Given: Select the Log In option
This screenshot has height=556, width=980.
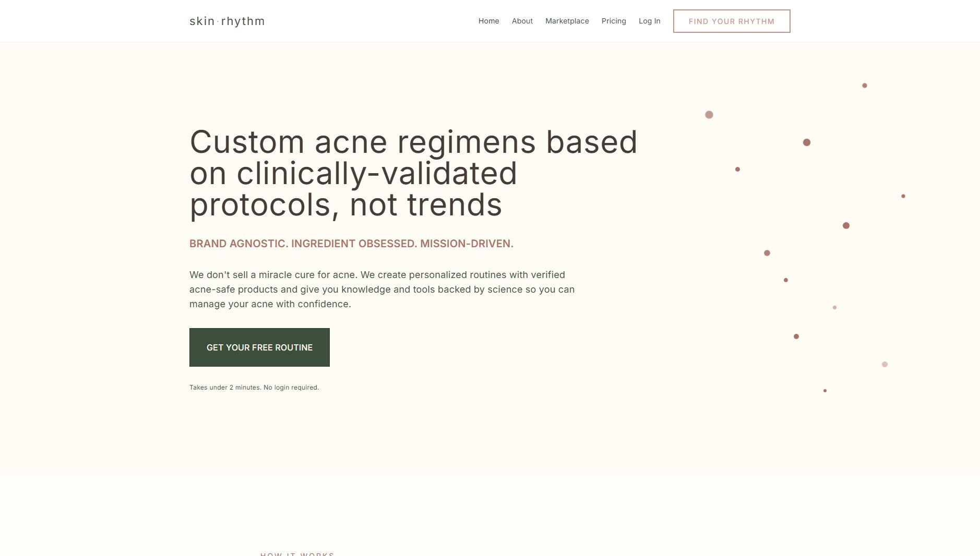Looking at the screenshot, I should [x=649, y=21].
